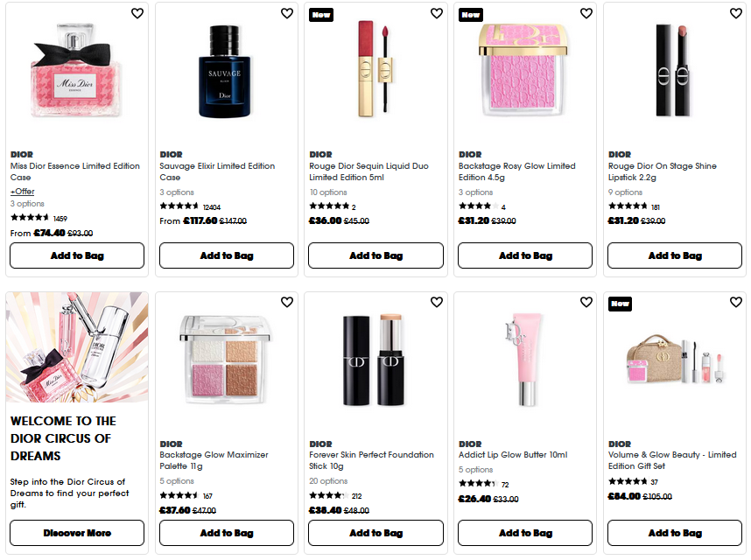Viewport: 751px width, 560px height.
Task: Add Backstage Rosy Glow to bag
Action: (524, 255)
